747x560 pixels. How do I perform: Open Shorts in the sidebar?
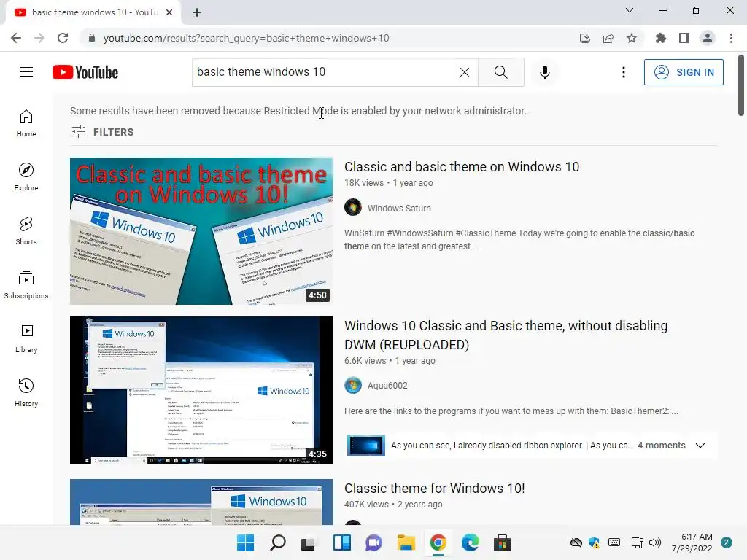tap(26, 231)
